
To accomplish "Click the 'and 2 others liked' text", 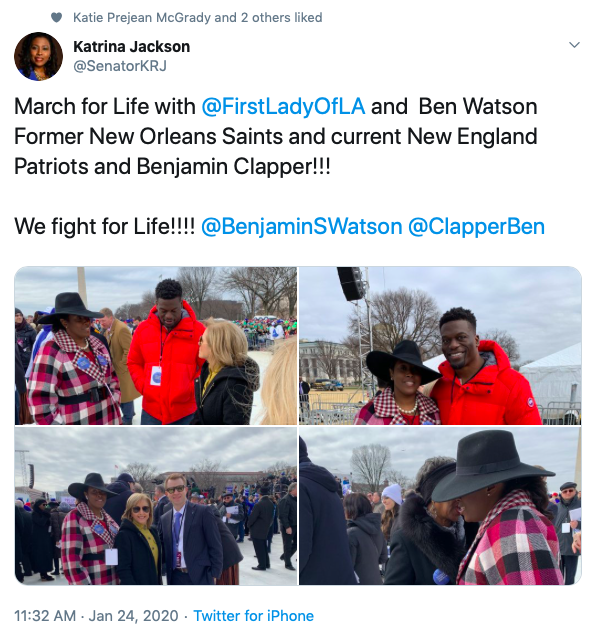I will click(268, 17).
